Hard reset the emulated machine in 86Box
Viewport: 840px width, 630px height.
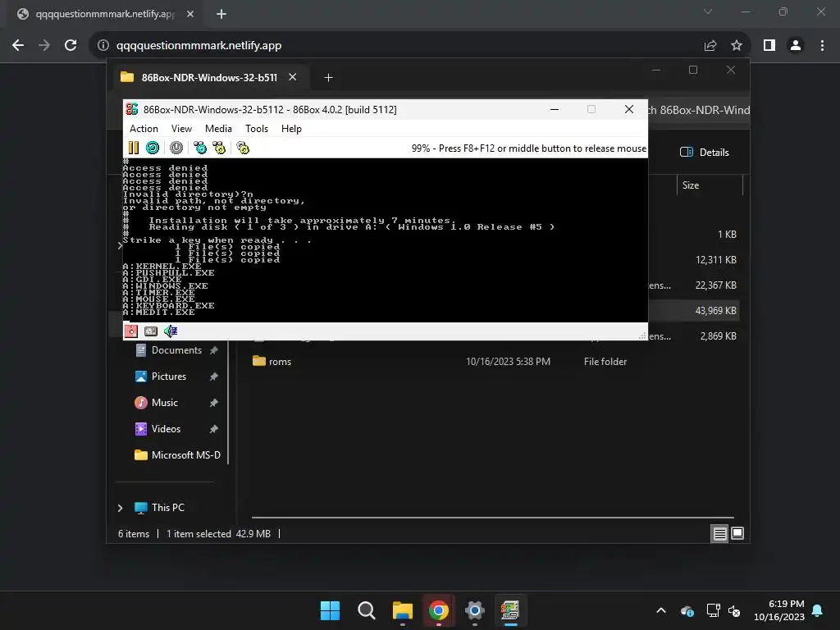[153, 148]
